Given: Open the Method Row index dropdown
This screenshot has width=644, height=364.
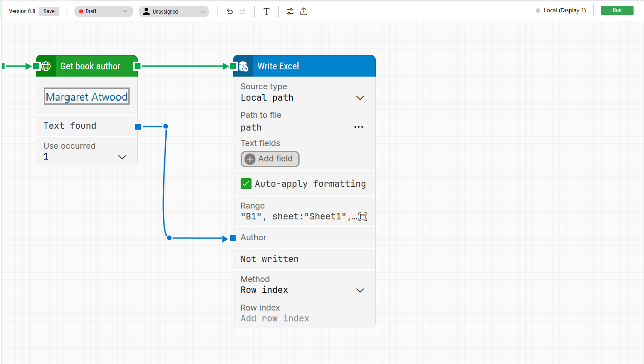Looking at the screenshot, I should 360,290.
